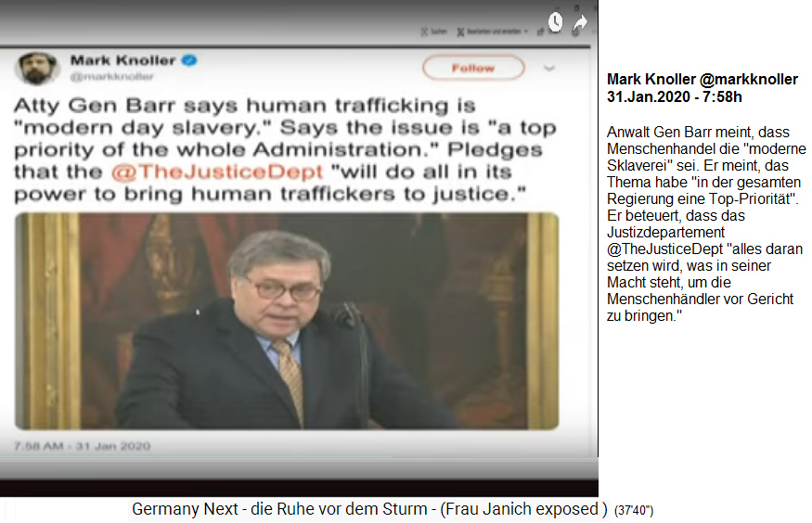Click the Suchen search icon in toolbar
This screenshot has width=812, height=523.
[424, 32]
